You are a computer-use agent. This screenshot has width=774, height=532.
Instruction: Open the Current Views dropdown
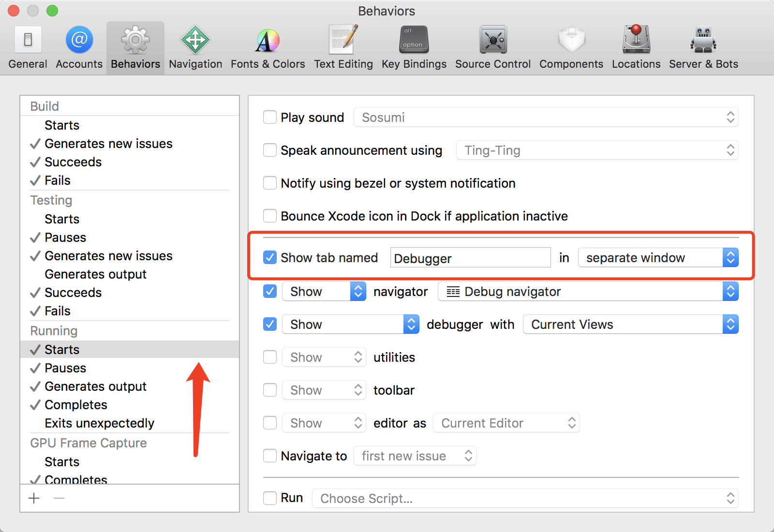pyautogui.click(x=630, y=325)
